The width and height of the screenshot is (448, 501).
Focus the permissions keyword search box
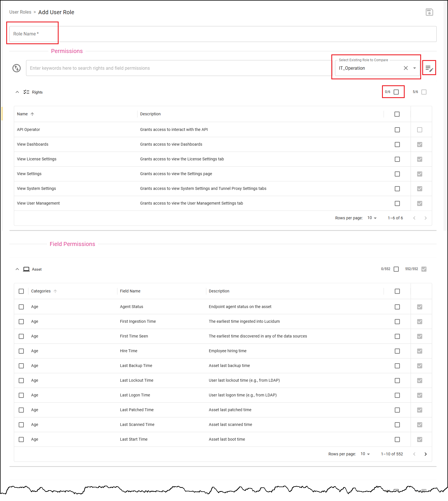click(179, 68)
